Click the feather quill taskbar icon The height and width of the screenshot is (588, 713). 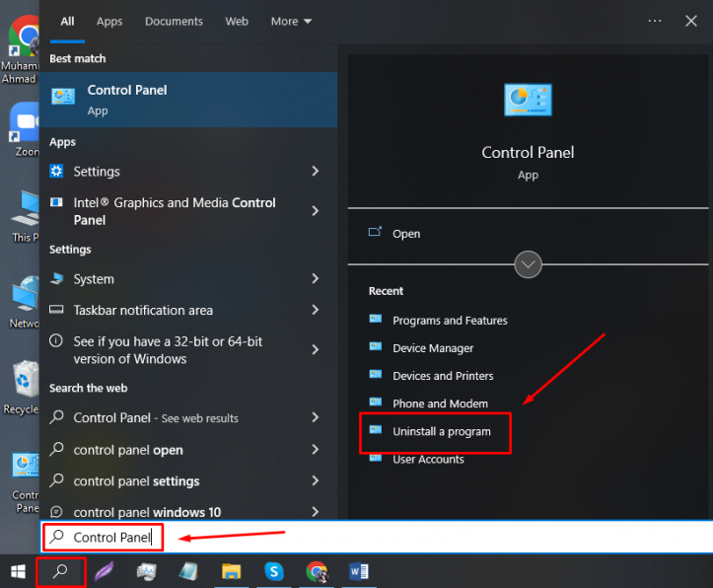(104, 571)
